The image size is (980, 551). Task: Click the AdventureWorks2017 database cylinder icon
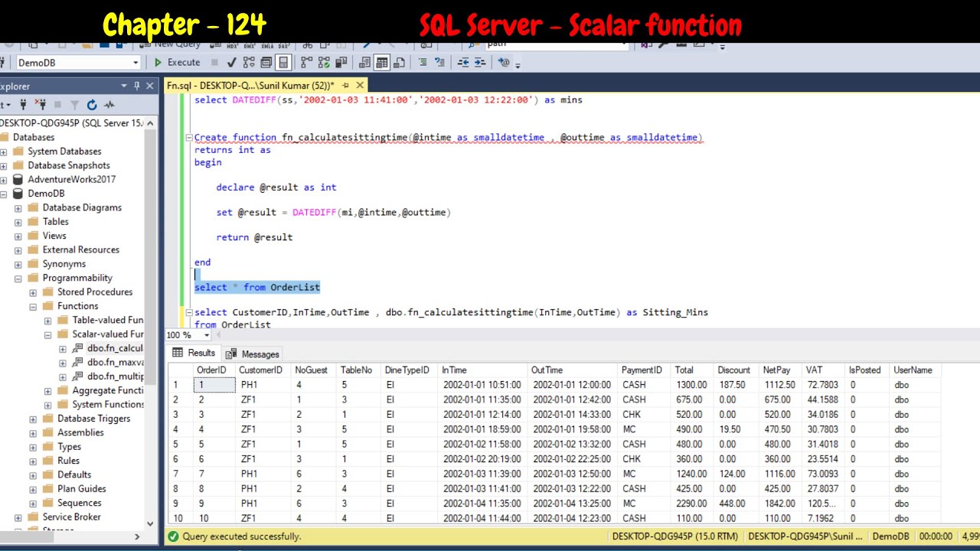coord(18,179)
